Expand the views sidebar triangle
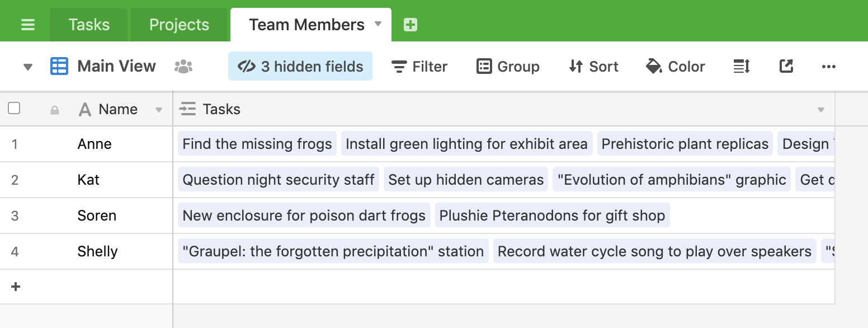 click(28, 67)
